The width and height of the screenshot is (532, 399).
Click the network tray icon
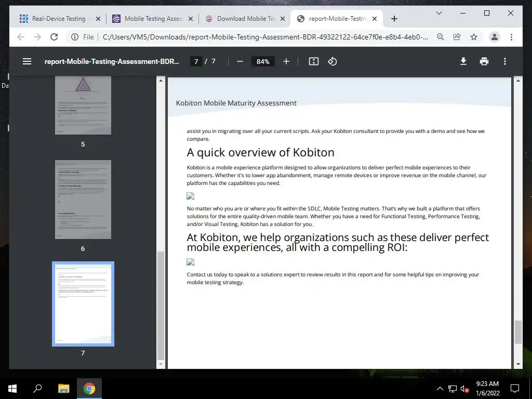point(453,389)
